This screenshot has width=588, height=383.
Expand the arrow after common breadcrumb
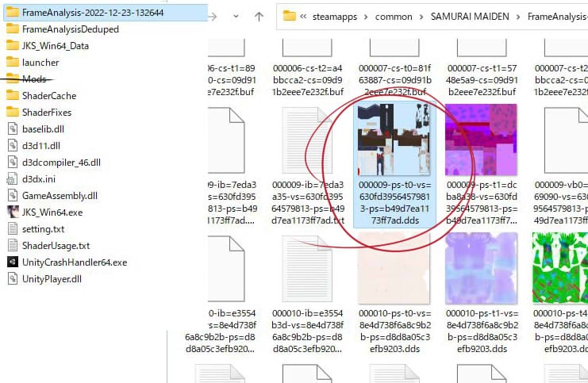(421, 17)
